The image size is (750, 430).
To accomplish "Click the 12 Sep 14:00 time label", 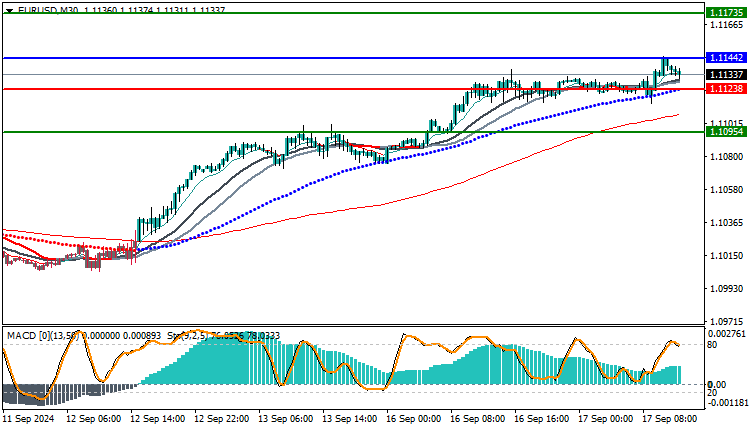I will (x=157, y=419).
